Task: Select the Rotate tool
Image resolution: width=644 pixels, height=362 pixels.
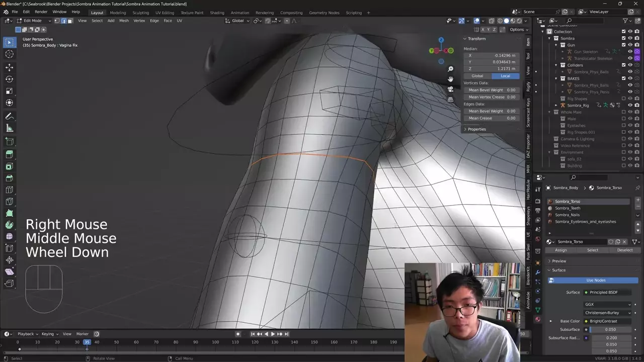Action: [x=10, y=79]
